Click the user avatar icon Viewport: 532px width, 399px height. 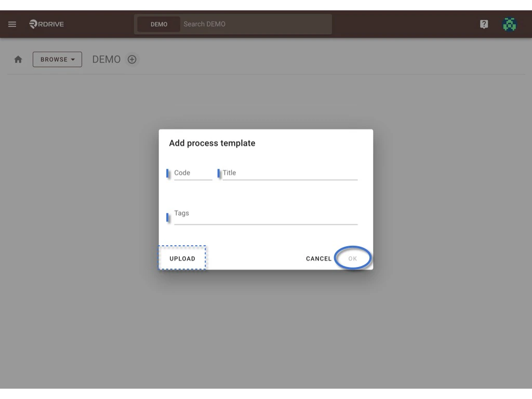[510, 24]
